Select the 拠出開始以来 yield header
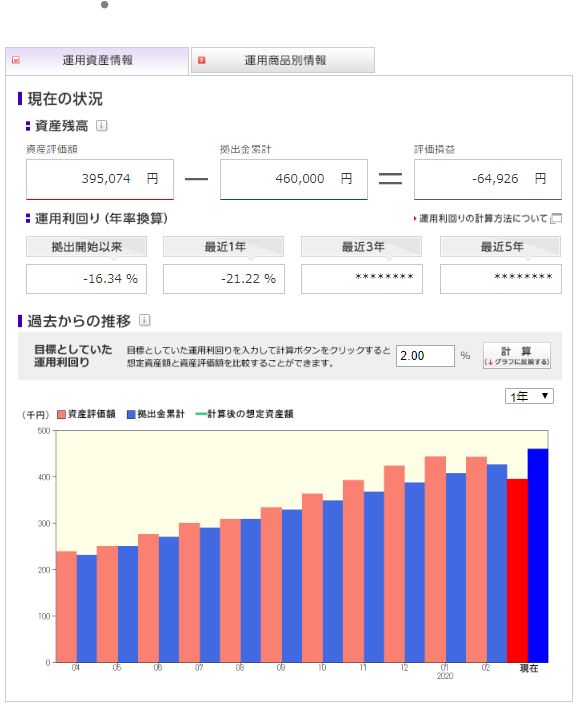 coord(86,247)
